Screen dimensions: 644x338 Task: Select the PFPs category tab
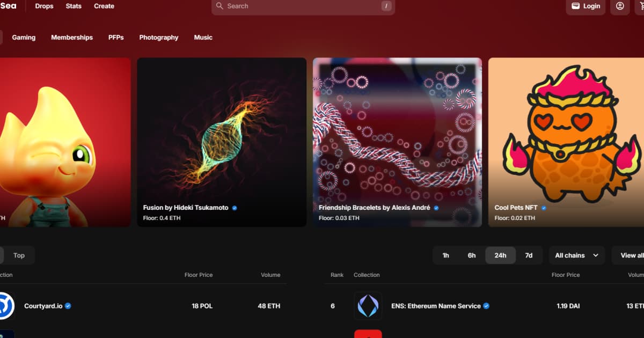pyautogui.click(x=116, y=38)
